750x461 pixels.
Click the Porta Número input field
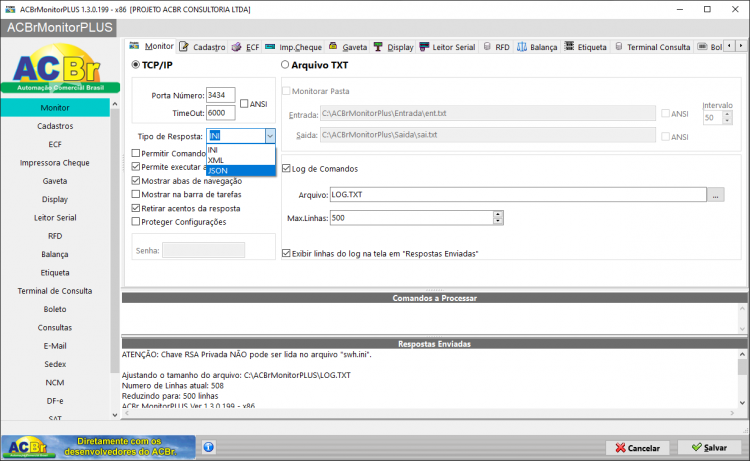pyautogui.click(x=221, y=95)
